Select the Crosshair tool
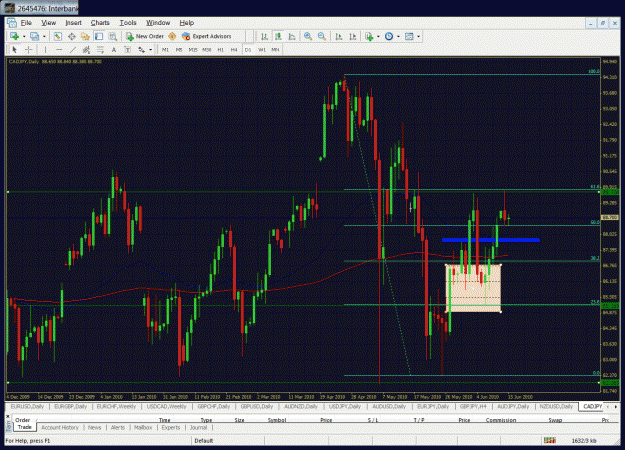 point(28,49)
